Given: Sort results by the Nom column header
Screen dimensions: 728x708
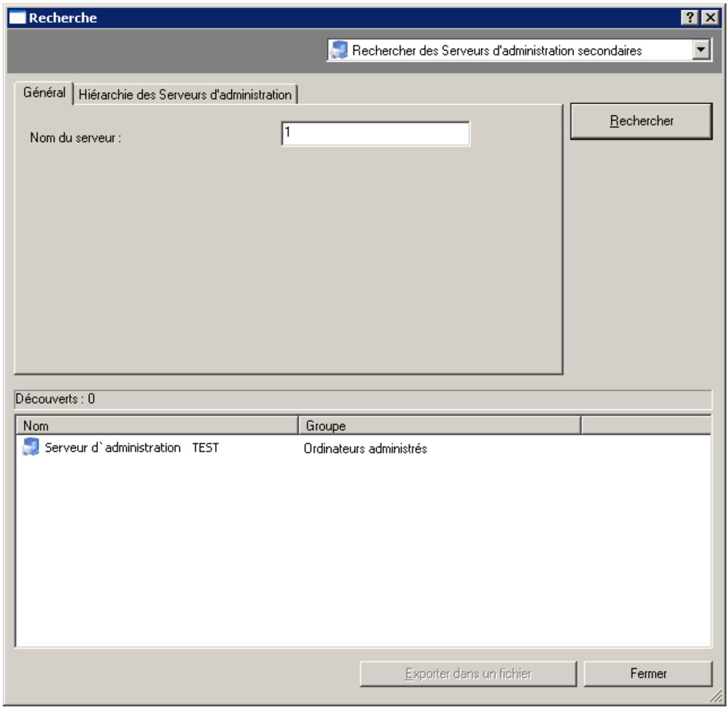Looking at the screenshot, I should pyautogui.click(x=157, y=426).
